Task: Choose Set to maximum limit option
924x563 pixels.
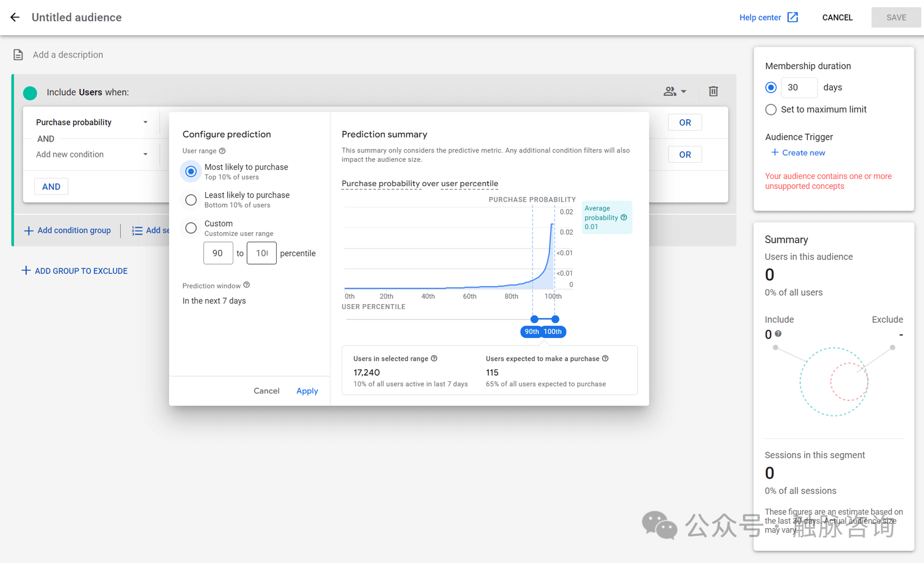Action: (771, 110)
